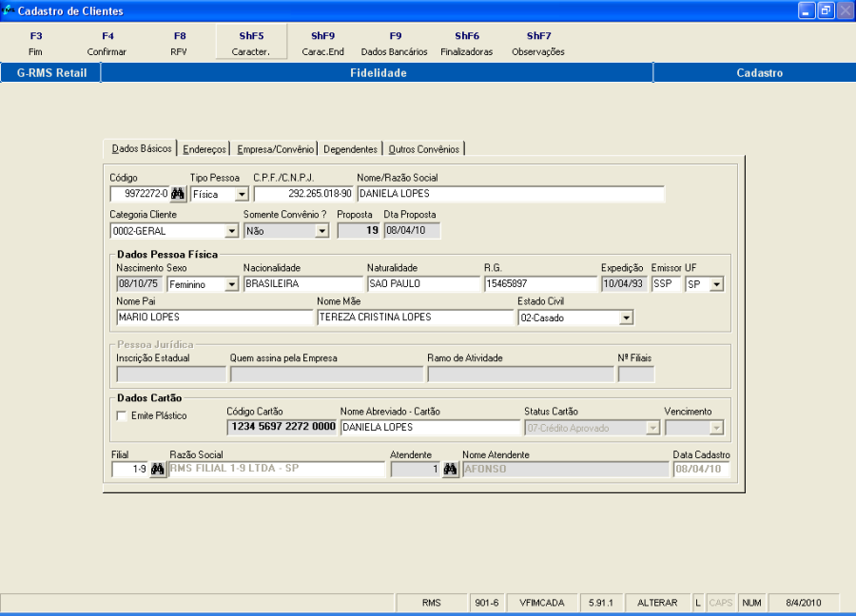
Task: Click the F8 RFV toolbar button
Action: (x=179, y=44)
